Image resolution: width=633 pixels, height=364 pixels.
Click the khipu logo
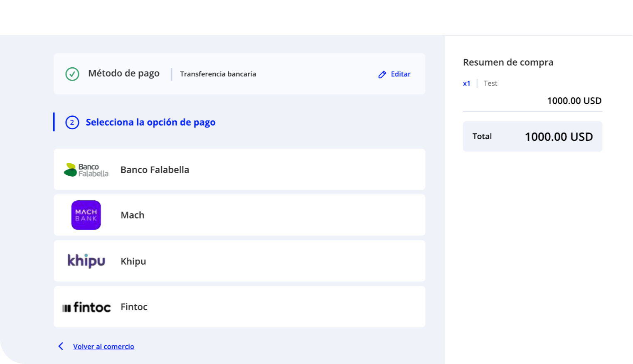[86, 261]
